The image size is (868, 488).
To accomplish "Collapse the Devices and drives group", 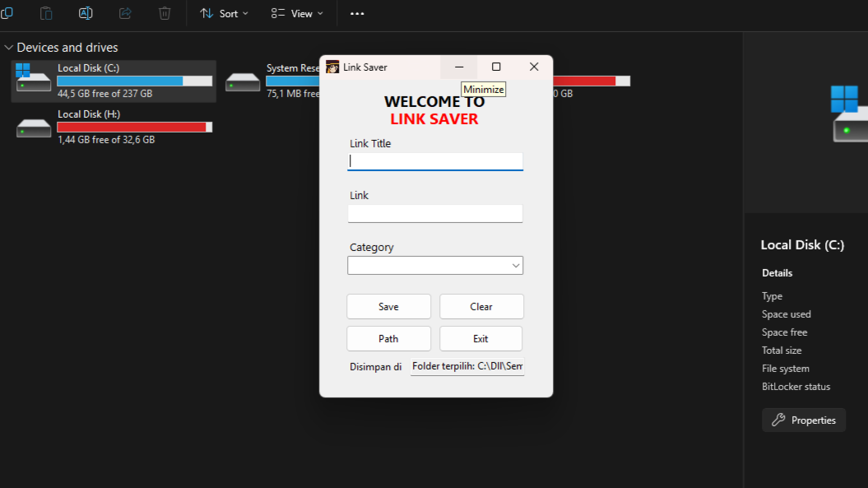I will coord(9,48).
